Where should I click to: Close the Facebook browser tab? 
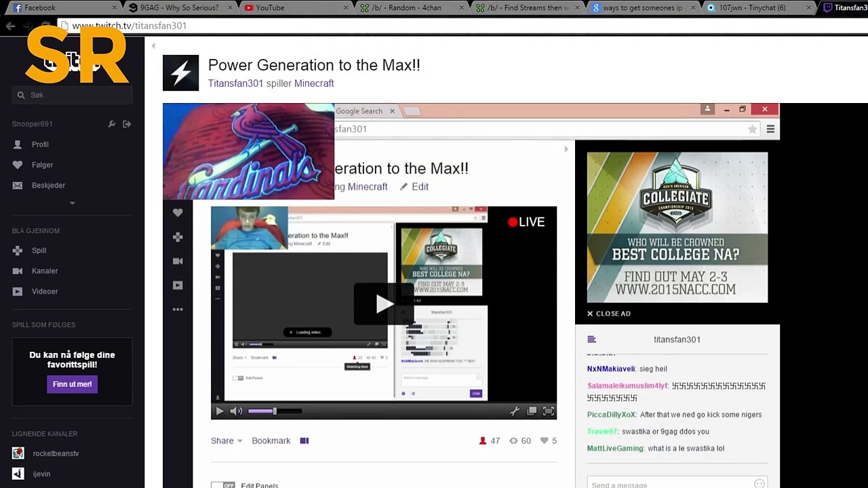point(115,7)
